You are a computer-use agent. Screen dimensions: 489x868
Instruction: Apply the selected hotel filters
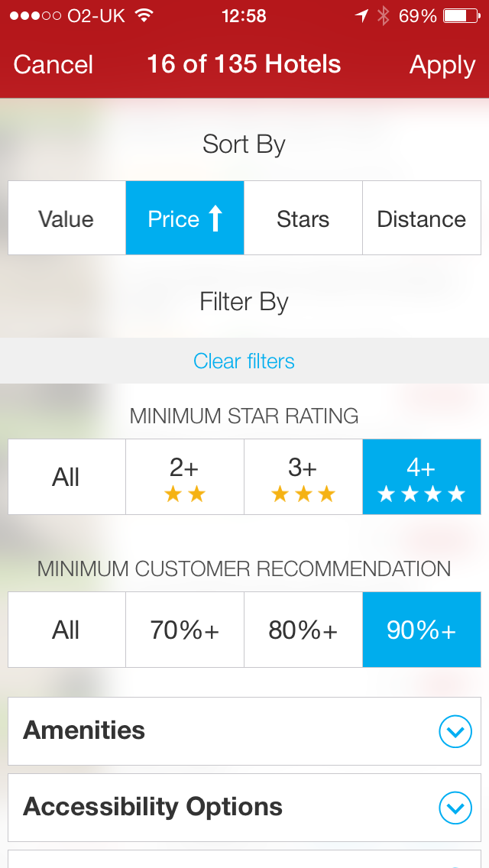click(442, 65)
